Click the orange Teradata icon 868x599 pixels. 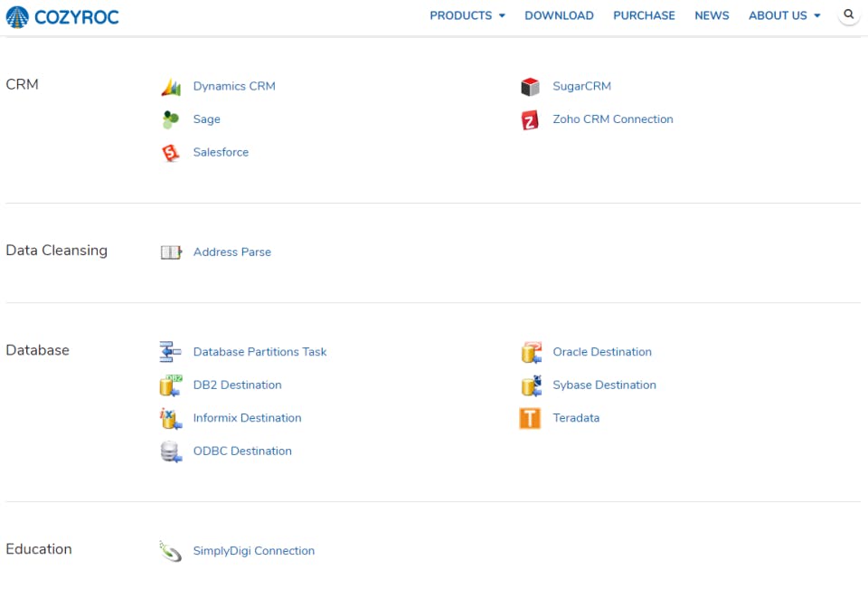pos(530,418)
